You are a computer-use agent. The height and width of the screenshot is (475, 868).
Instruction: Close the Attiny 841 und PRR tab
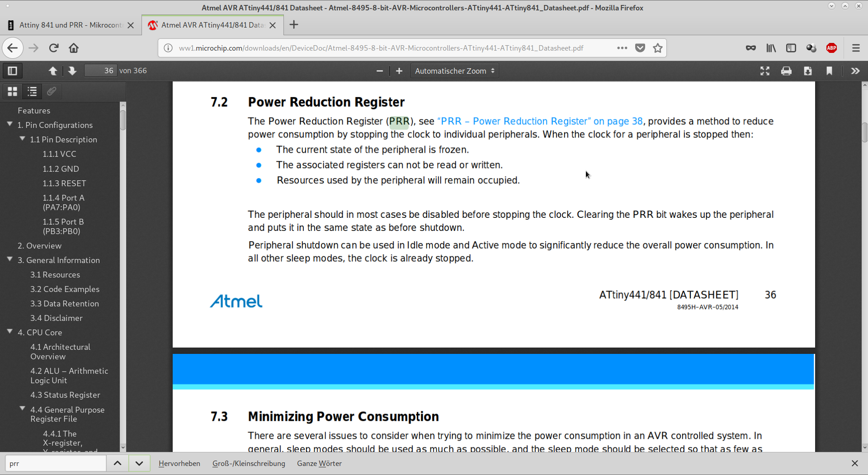(131, 25)
